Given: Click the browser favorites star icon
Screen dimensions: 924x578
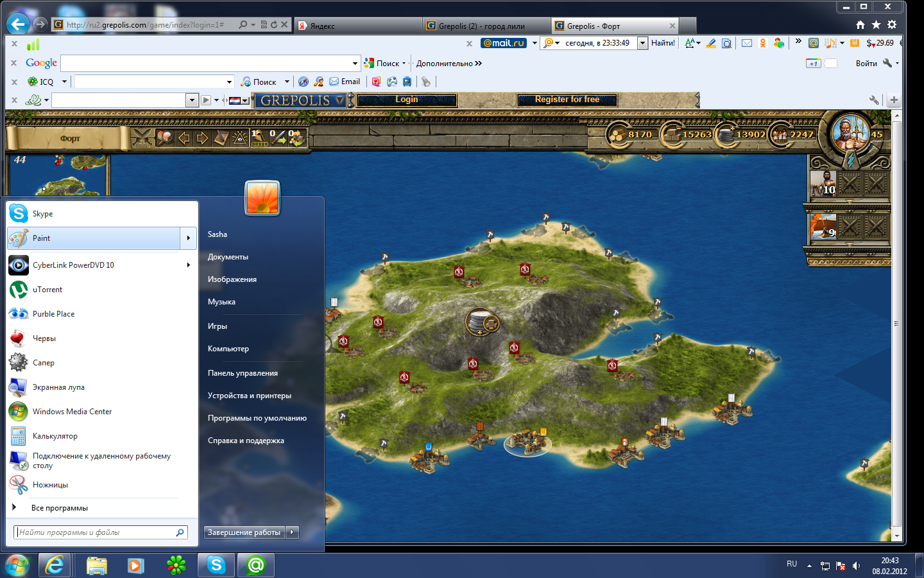Looking at the screenshot, I should click(x=876, y=24).
